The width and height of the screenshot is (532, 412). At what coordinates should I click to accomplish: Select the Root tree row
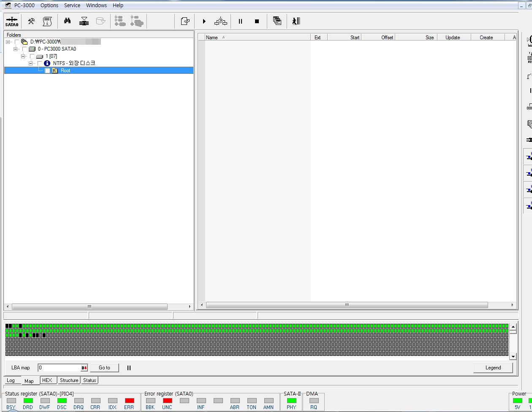pyautogui.click(x=99, y=70)
